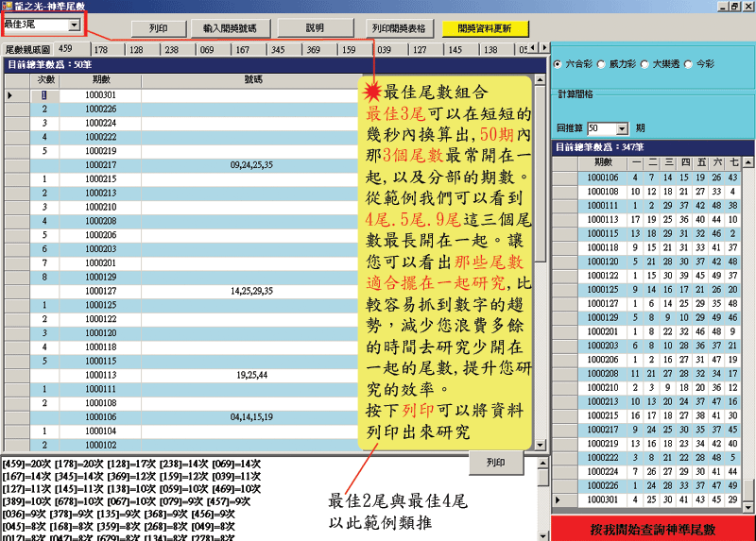This screenshot has height=541, width=756.
Task: Click the 回推算 period input field
Action: click(x=602, y=128)
